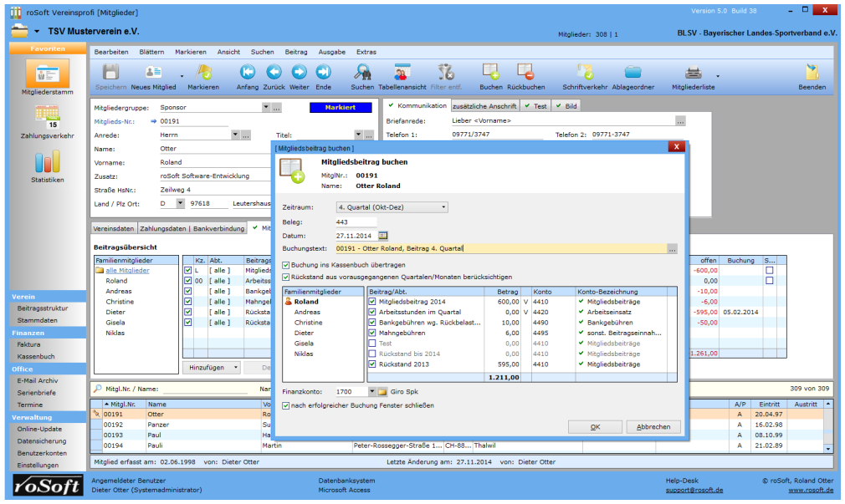Open the Beitrag menu

pos(296,52)
